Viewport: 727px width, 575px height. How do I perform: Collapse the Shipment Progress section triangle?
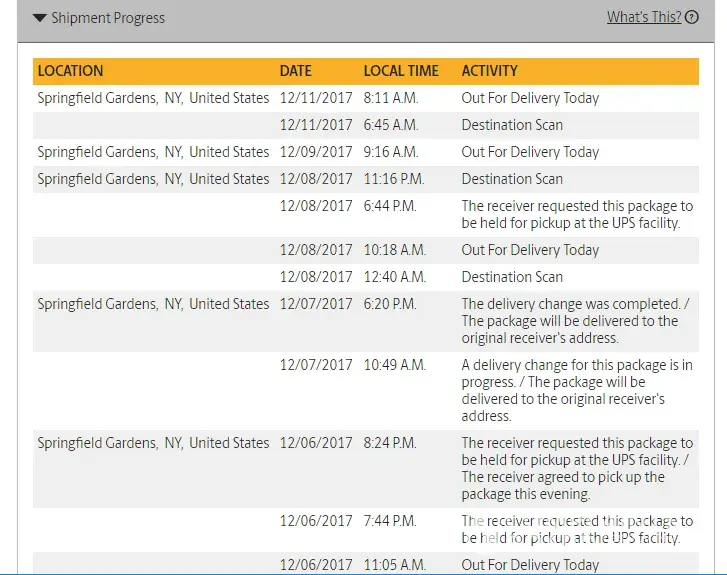point(39,18)
